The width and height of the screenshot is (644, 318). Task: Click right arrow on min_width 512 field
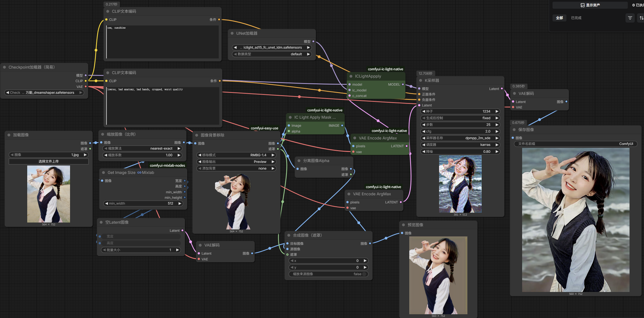[180, 203]
